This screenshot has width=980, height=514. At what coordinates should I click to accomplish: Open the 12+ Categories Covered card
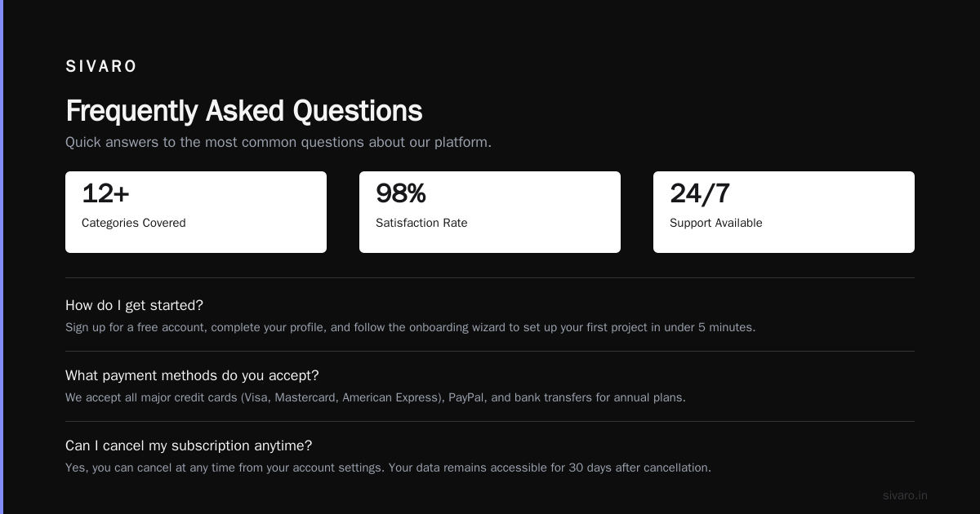pos(196,212)
